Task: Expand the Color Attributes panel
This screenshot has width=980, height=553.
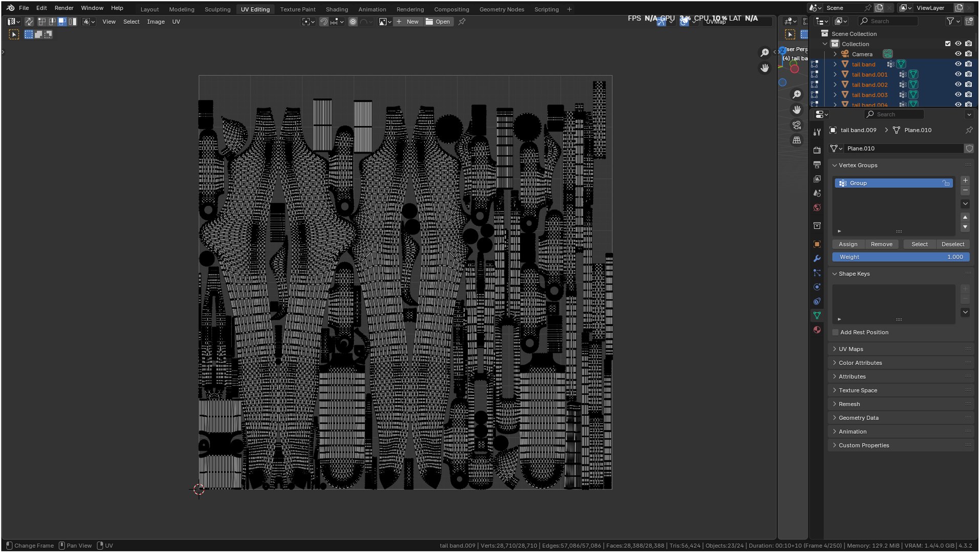Action: [x=901, y=363]
